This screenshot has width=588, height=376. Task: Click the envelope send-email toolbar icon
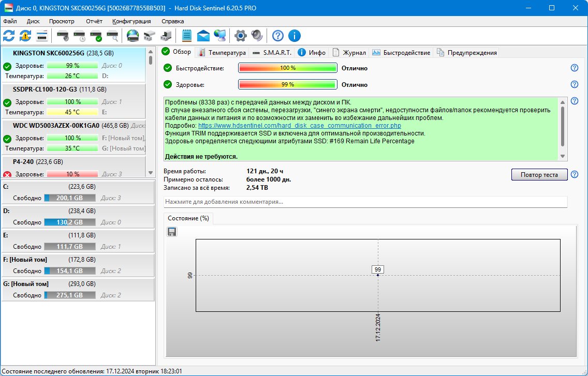[203, 36]
